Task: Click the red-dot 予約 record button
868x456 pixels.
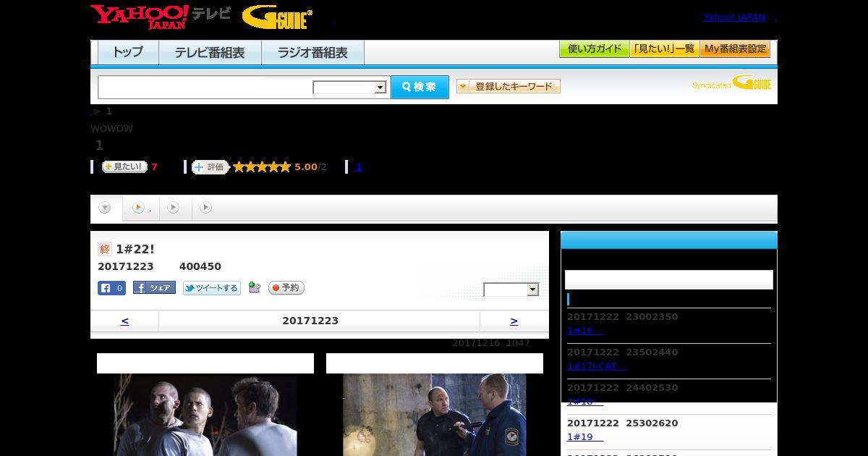Action: [286, 288]
